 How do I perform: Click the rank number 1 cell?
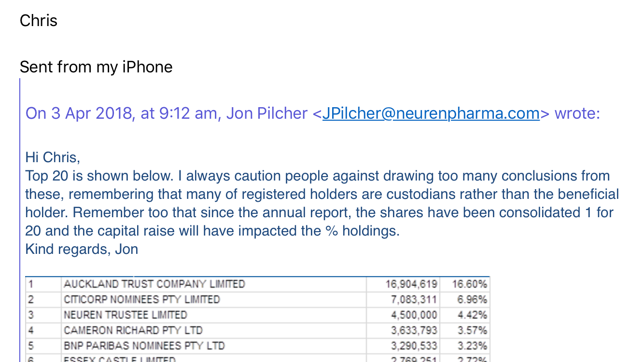43,284
